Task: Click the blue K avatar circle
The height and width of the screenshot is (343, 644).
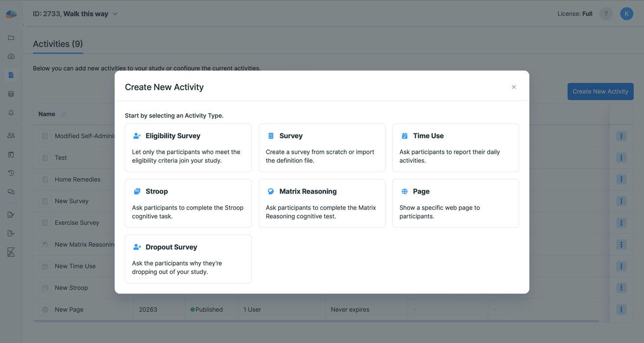Action: tap(626, 13)
